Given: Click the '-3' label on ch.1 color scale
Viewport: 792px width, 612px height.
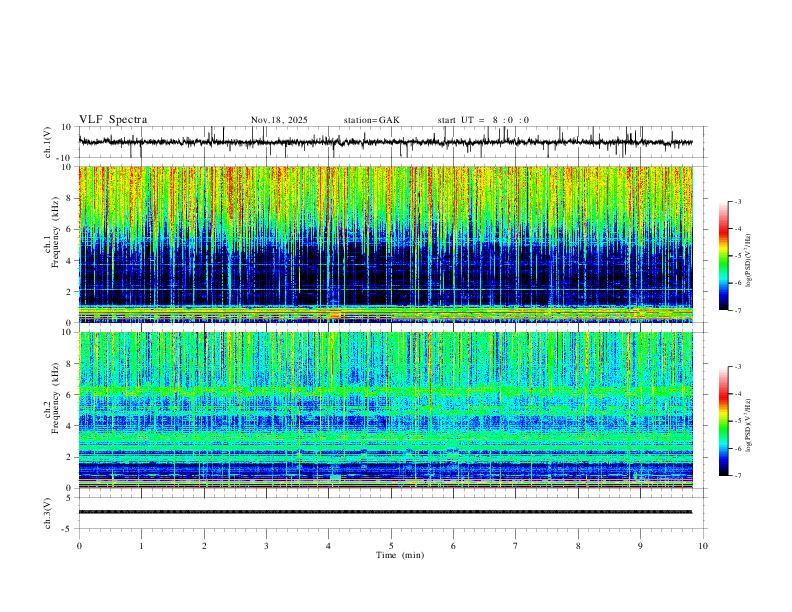Looking at the screenshot, I should click(737, 201).
